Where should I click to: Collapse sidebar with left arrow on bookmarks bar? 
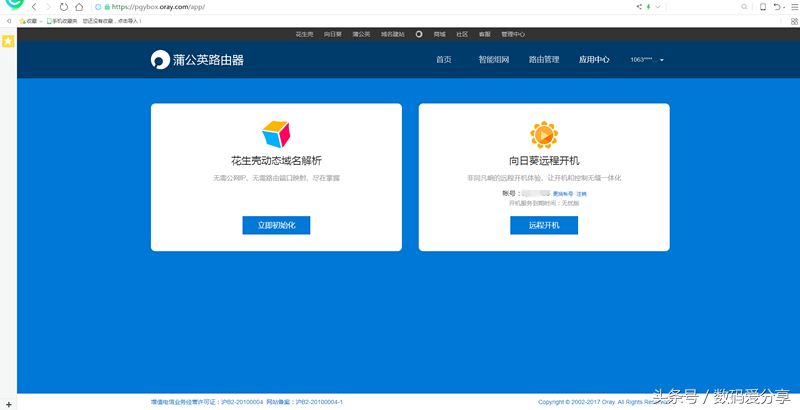(x=9, y=21)
